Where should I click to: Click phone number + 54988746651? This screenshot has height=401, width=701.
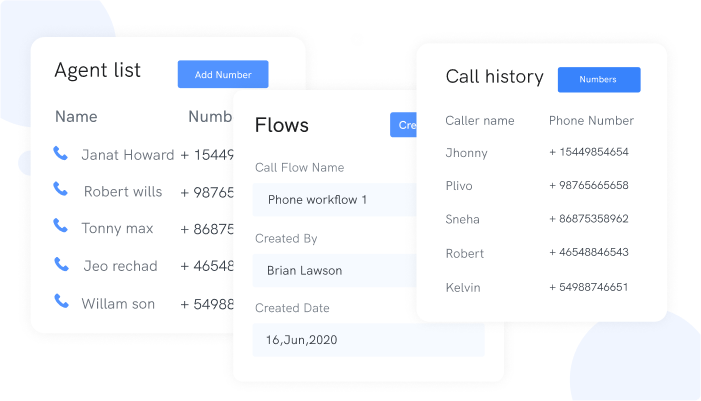point(588,287)
